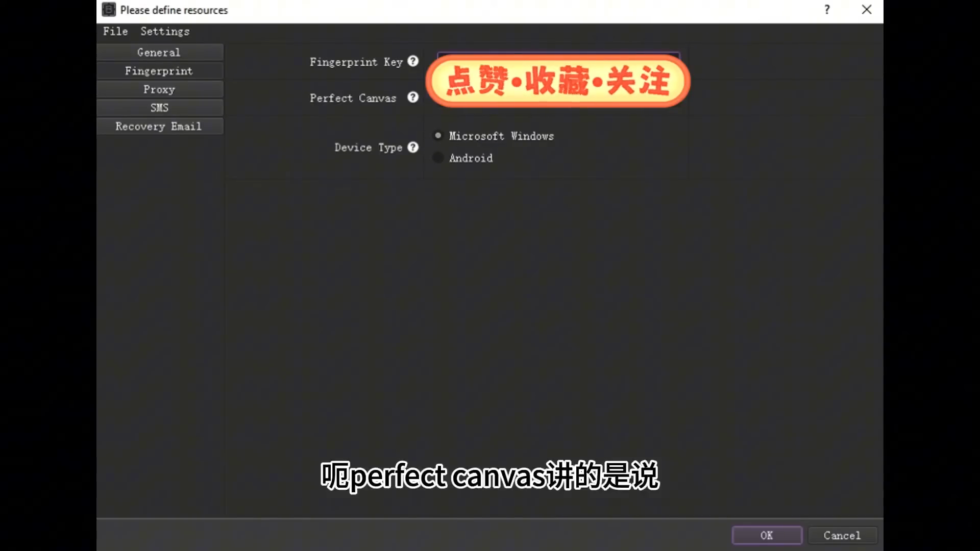980x551 pixels.
Task: Click the Cancel button
Action: tap(842, 535)
